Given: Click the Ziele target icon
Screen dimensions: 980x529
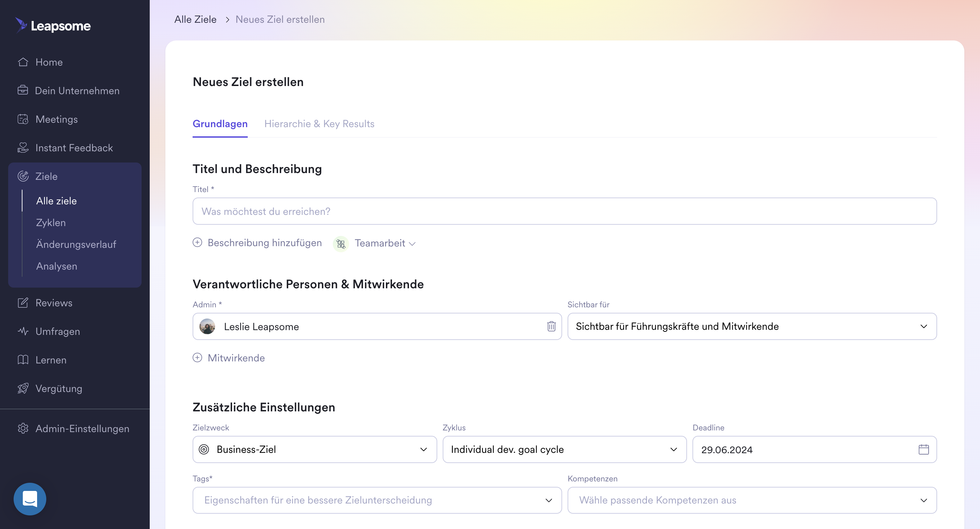Looking at the screenshot, I should (23, 176).
